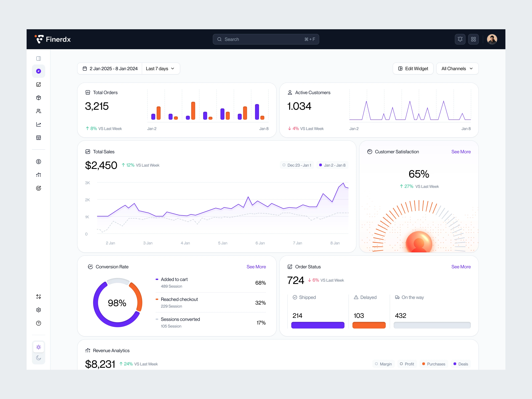The image size is (532, 399).
Task: Toggle Dec 23 - Jan 1 comparison series
Action: click(297, 165)
